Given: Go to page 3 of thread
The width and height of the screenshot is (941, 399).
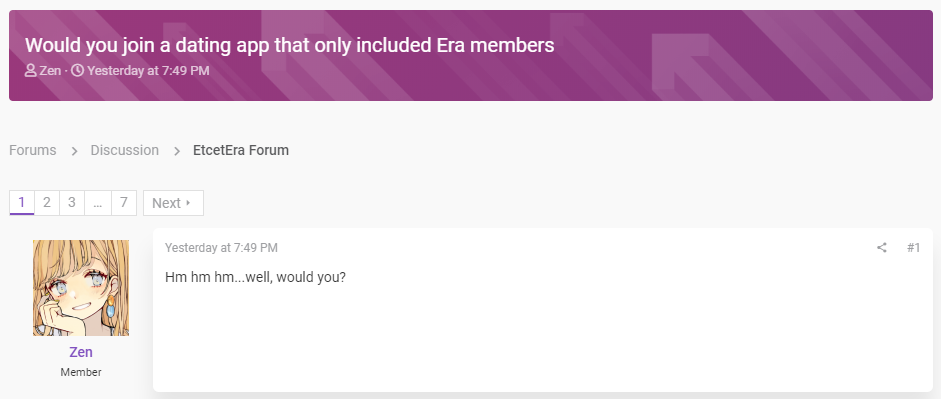Looking at the screenshot, I should pyautogui.click(x=72, y=203).
